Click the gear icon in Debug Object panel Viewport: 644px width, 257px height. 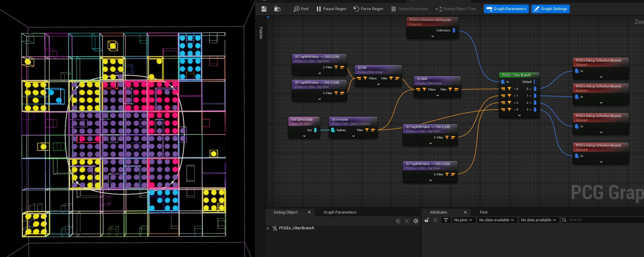pyautogui.click(x=416, y=221)
